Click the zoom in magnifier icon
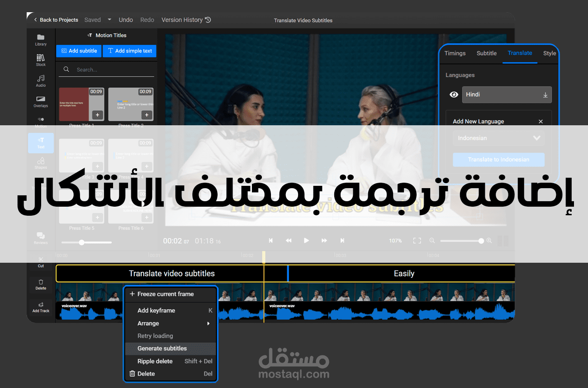The height and width of the screenshot is (388, 588). (489, 241)
